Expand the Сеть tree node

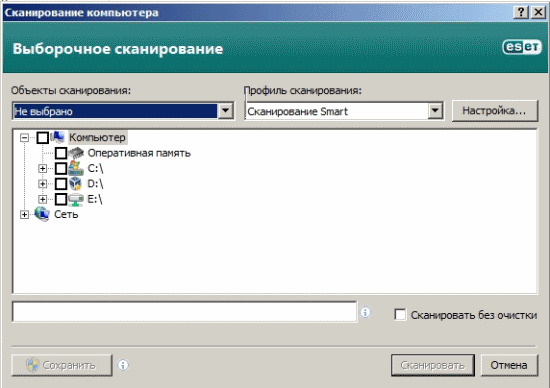(x=24, y=214)
